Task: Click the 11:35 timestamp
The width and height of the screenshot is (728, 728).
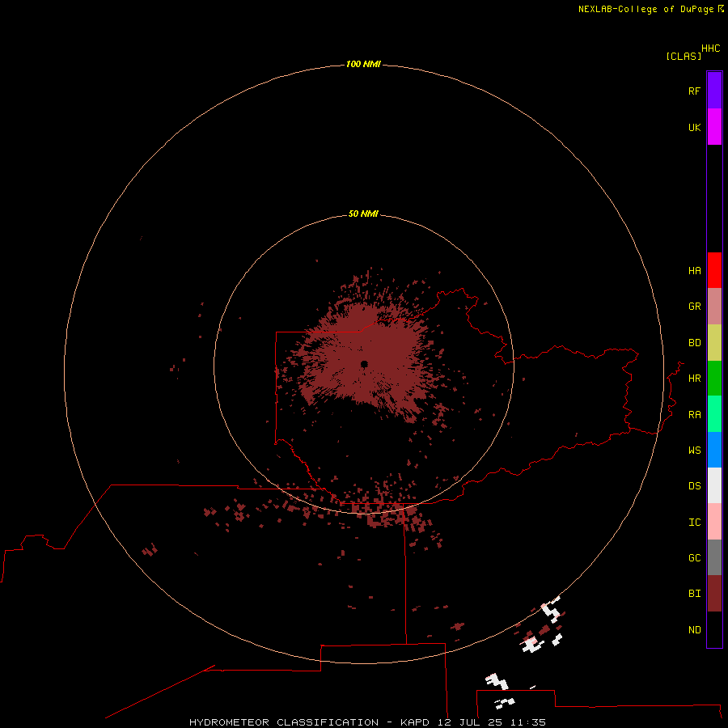Action: coord(528,722)
